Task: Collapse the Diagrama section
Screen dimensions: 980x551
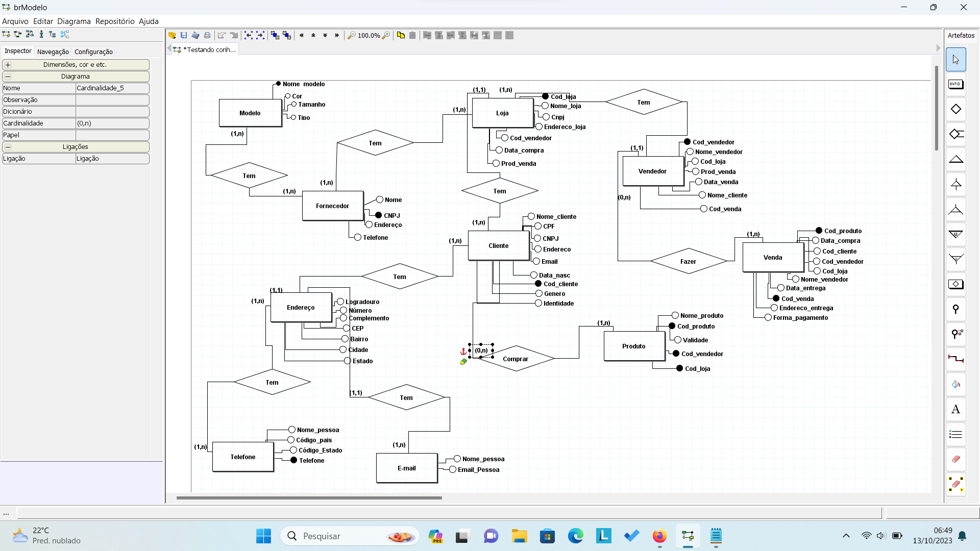Action: click(x=8, y=77)
